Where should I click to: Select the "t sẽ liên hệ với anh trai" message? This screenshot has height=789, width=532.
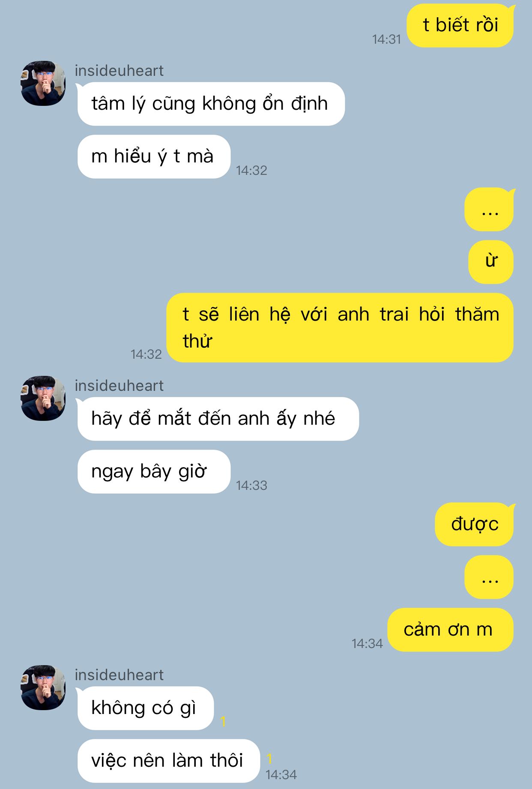(x=340, y=327)
